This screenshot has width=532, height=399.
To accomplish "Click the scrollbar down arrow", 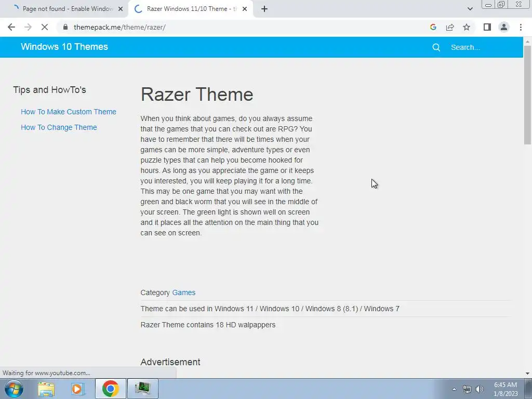I will click(x=527, y=374).
